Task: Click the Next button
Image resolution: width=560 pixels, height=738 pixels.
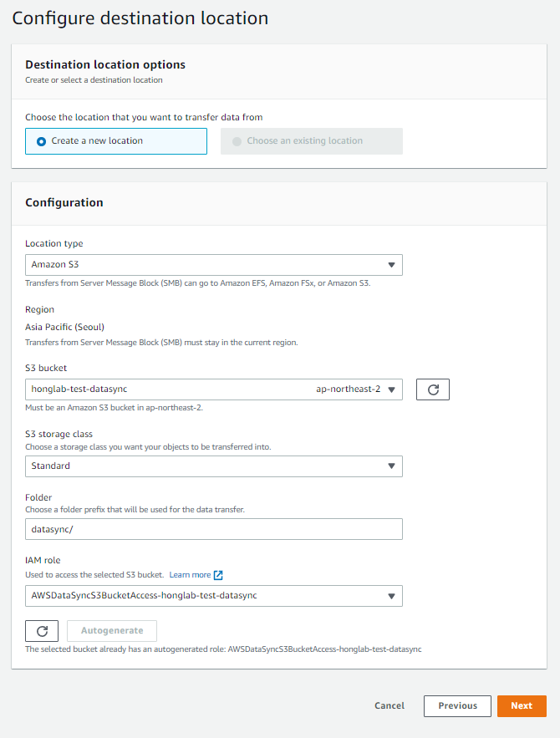Action: [x=522, y=706]
